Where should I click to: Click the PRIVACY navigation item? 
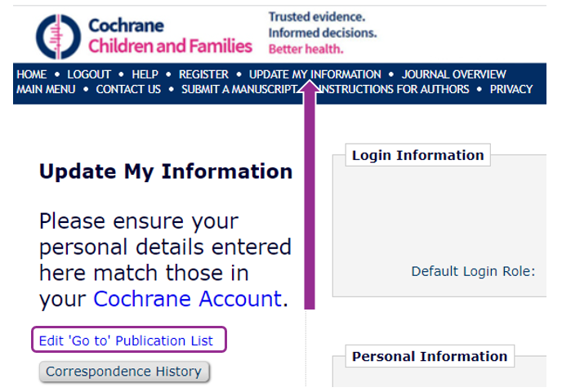pos(511,89)
